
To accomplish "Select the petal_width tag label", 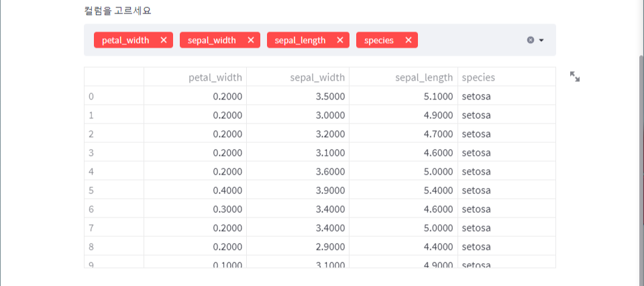I will tap(125, 40).
